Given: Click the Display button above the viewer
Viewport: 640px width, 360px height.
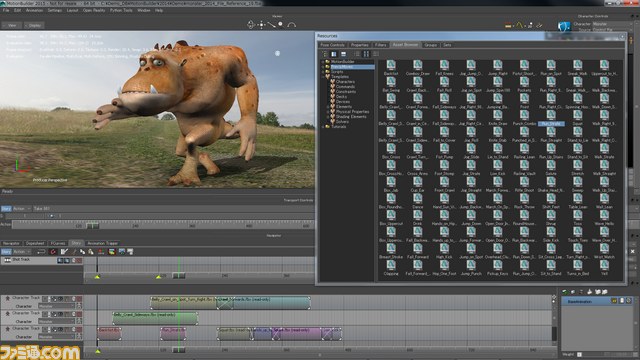Looking at the screenshot, I should [34, 25].
